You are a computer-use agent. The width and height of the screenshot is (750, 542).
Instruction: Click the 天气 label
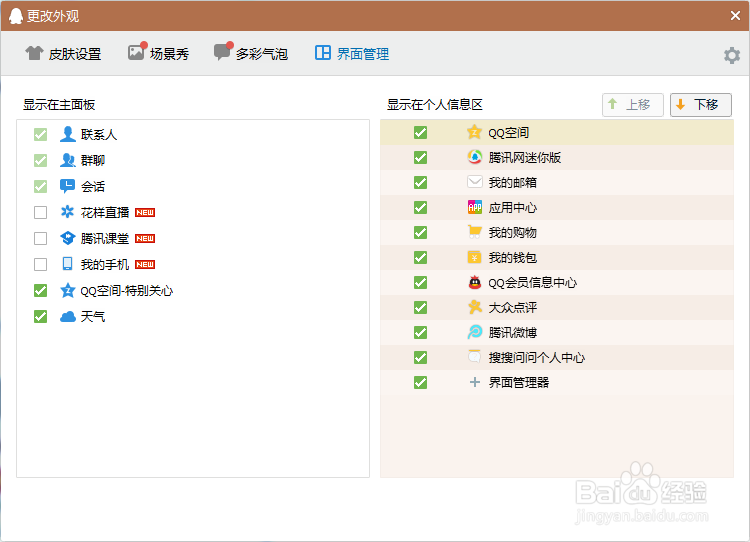click(x=93, y=316)
